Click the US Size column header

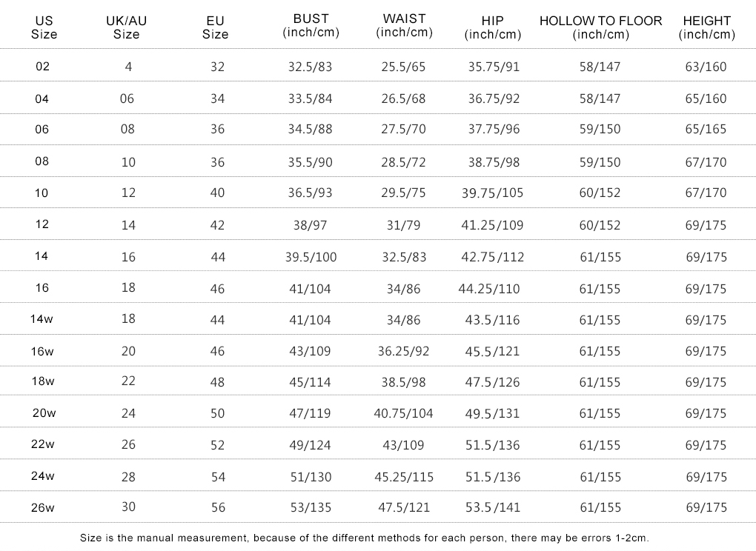coord(44,27)
